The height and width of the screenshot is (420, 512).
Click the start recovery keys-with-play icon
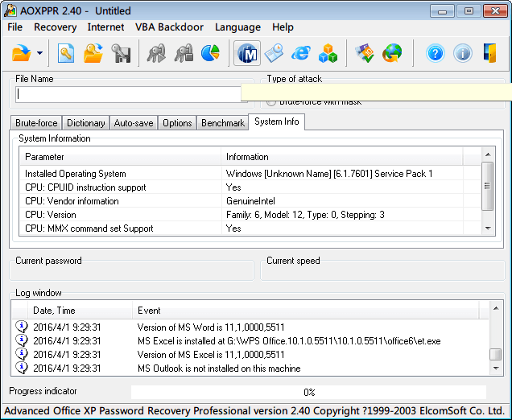pos(156,53)
